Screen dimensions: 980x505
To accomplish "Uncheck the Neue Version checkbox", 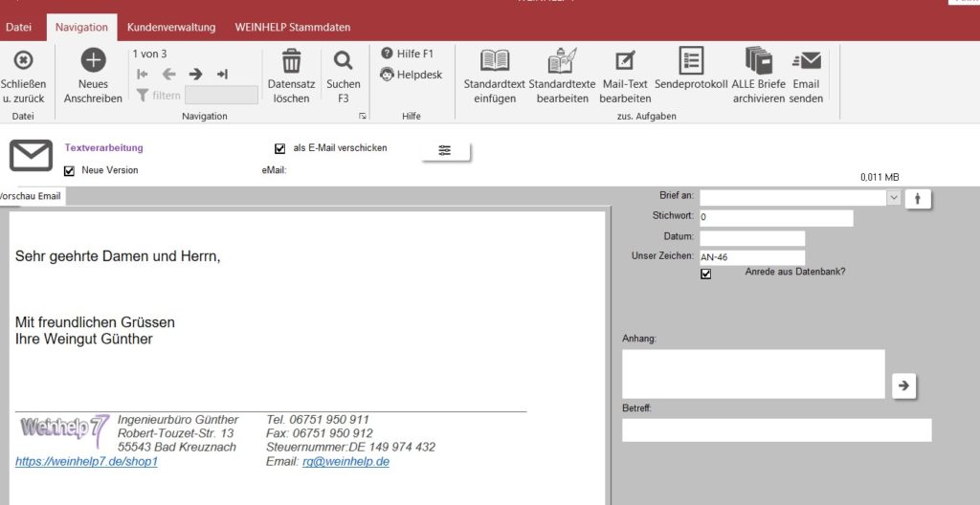I will coord(69,171).
